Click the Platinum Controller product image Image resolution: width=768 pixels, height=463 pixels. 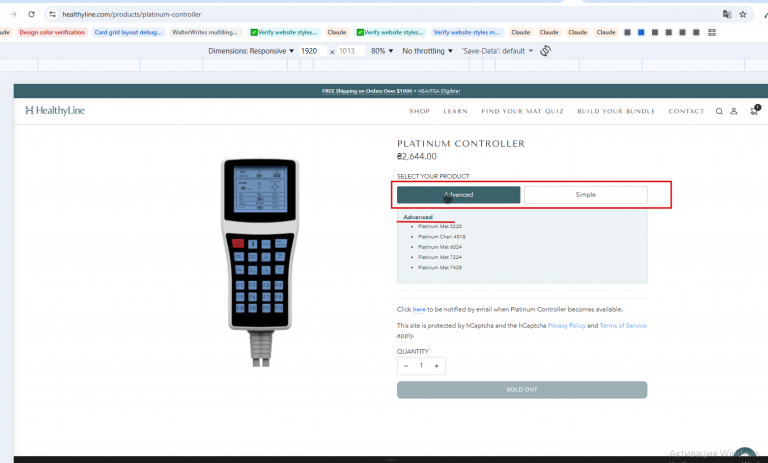point(261,262)
